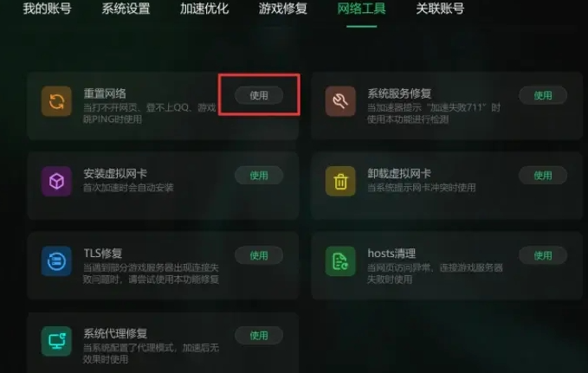588x373 pixels.
Task: Open the 关联账号 tab
Action: click(x=440, y=9)
